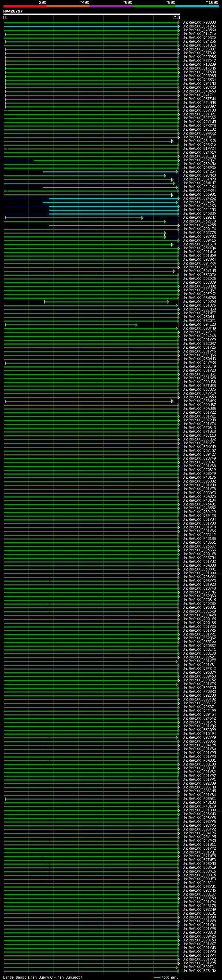Select UniRef100_Q93YH9 label

pyautogui.click(x=199, y=329)
